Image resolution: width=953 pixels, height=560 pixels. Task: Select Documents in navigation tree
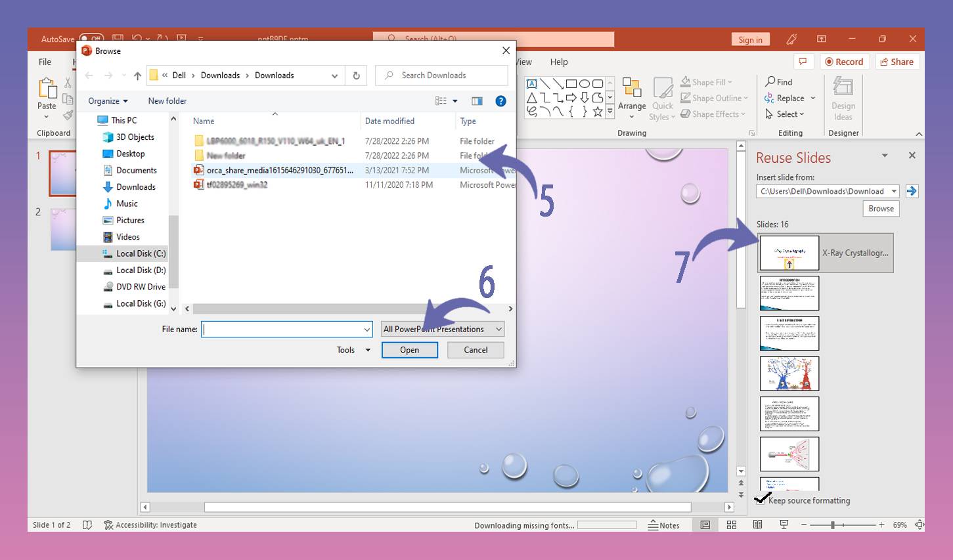coord(136,170)
